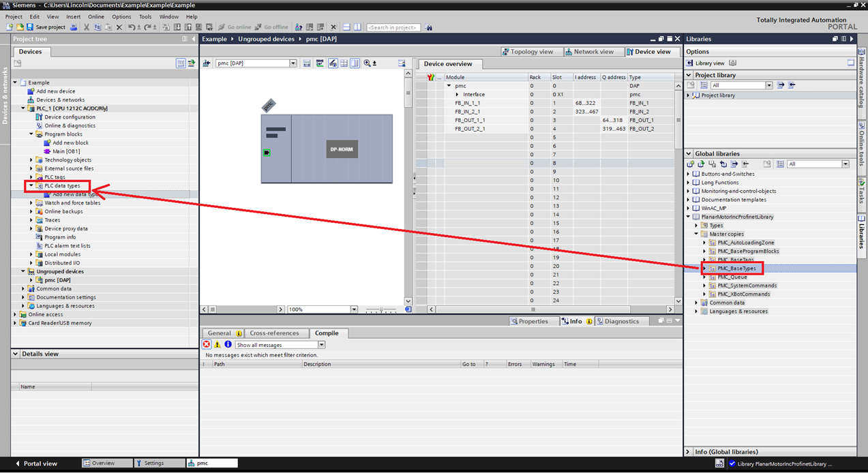Click Add new device in project tree
The height and width of the screenshot is (473, 868).
coord(55,91)
